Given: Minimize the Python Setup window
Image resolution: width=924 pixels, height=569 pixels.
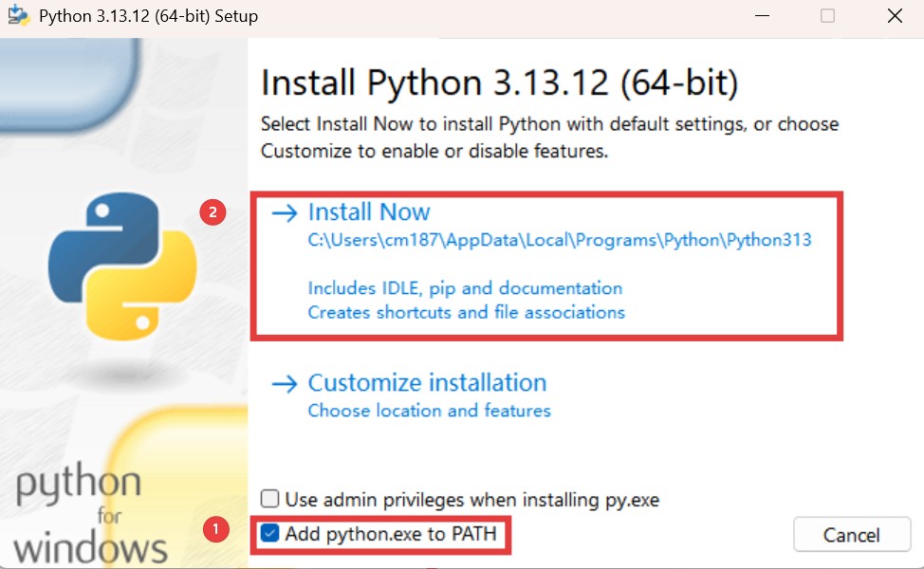Looking at the screenshot, I should [763, 16].
